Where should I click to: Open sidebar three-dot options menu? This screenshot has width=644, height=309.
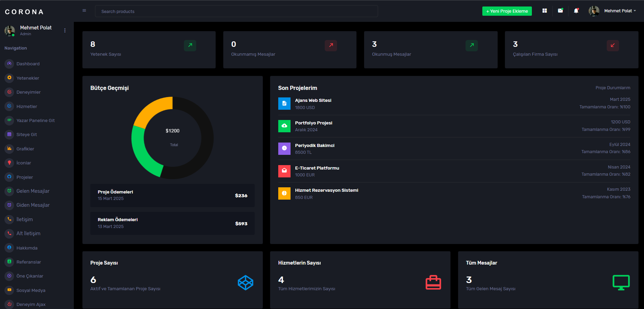point(65,30)
